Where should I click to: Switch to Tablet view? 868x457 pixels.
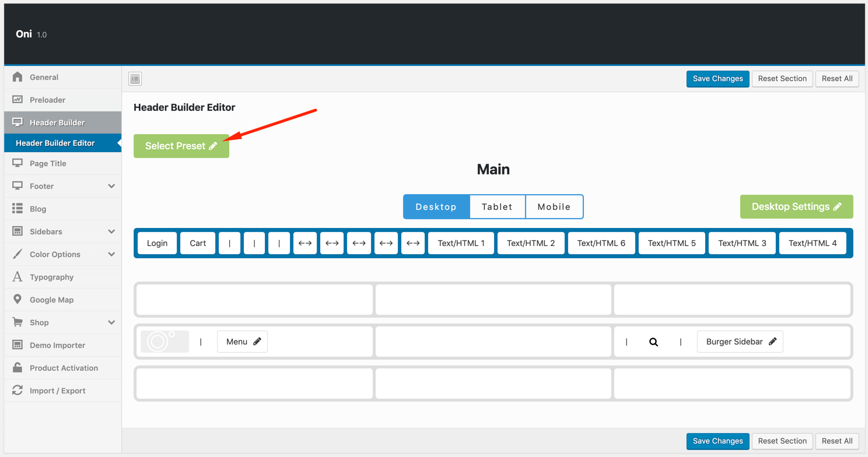pyautogui.click(x=497, y=207)
